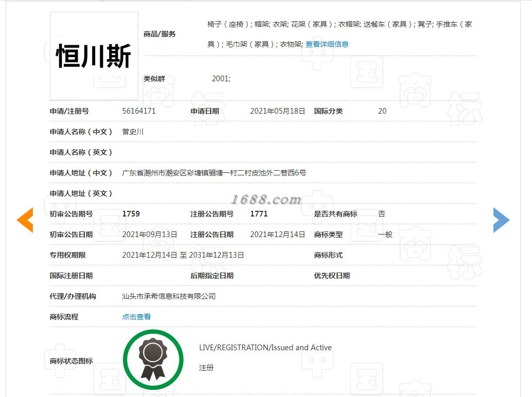Click agency name 汕头市承希信息科技有限公司

169,296
